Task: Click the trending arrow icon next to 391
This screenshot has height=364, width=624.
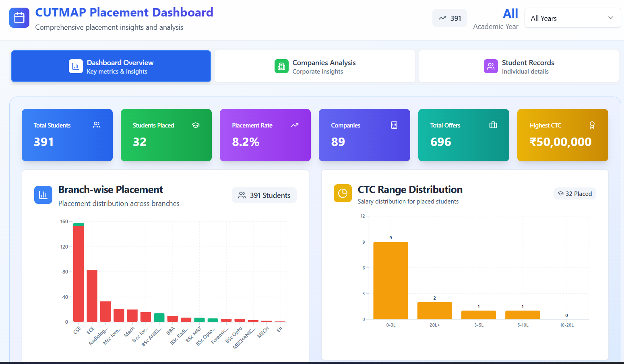Action: (x=442, y=18)
